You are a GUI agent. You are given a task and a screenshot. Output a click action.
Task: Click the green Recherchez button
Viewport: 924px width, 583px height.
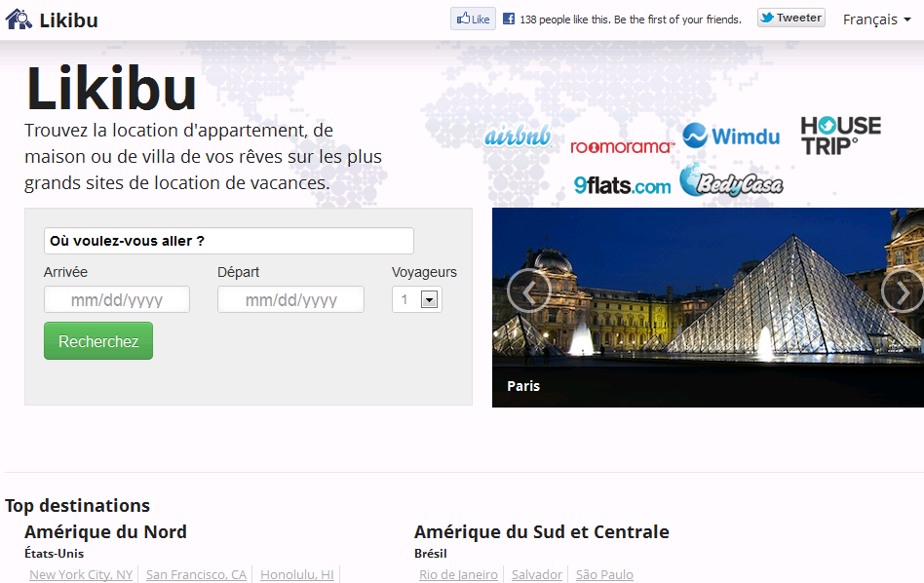[98, 340]
